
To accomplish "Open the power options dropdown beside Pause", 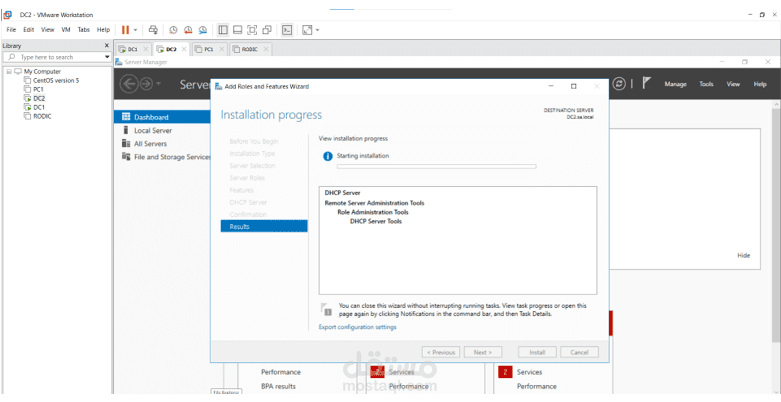I will (x=135, y=30).
